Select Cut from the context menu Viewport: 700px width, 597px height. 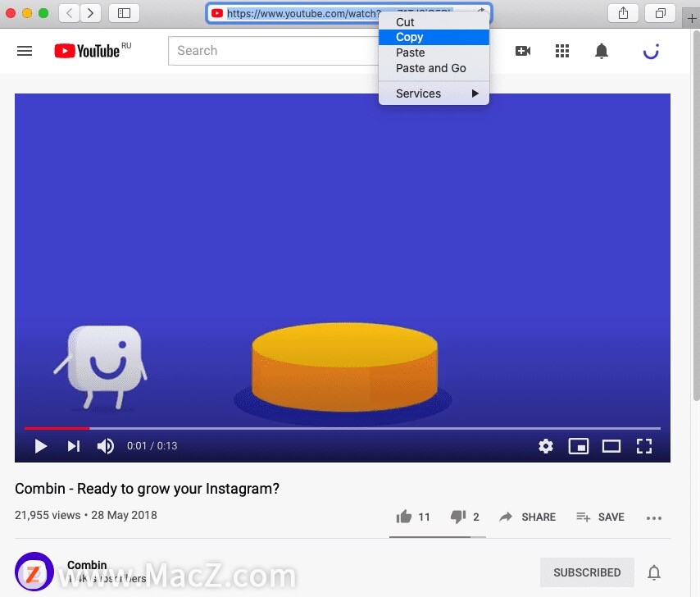pyautogui.click(x=434, y=22)
